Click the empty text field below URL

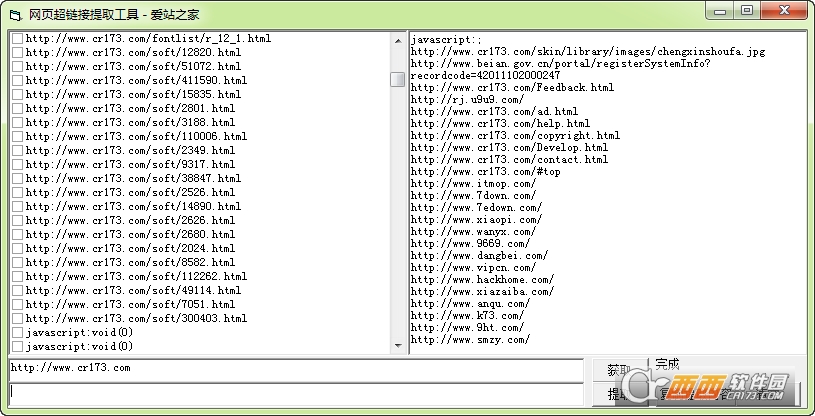(295, 394)
